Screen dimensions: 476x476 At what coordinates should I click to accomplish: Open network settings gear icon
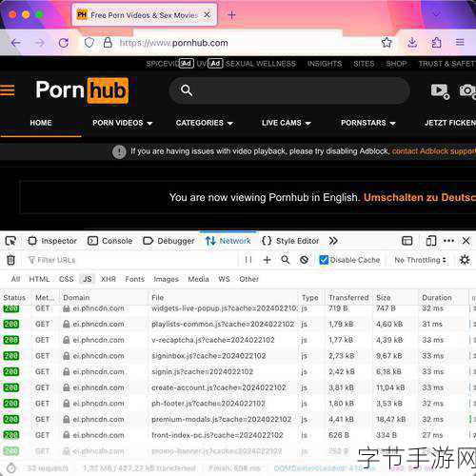(x=465, y=260)
